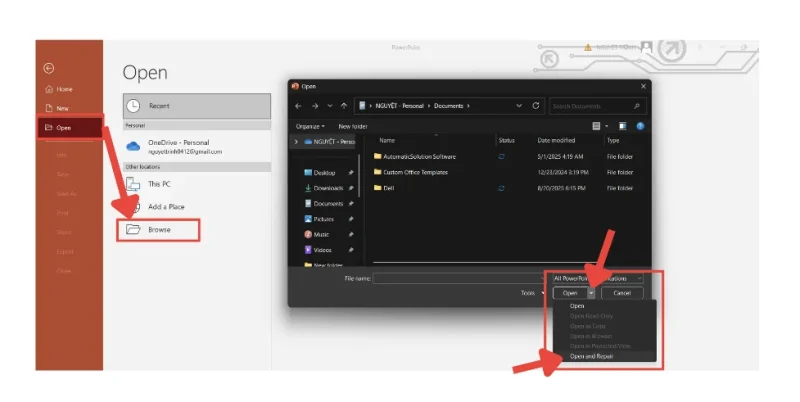The image size is (800, 402).
Task: Sort by the Name column header
Action: click(387, 140)
